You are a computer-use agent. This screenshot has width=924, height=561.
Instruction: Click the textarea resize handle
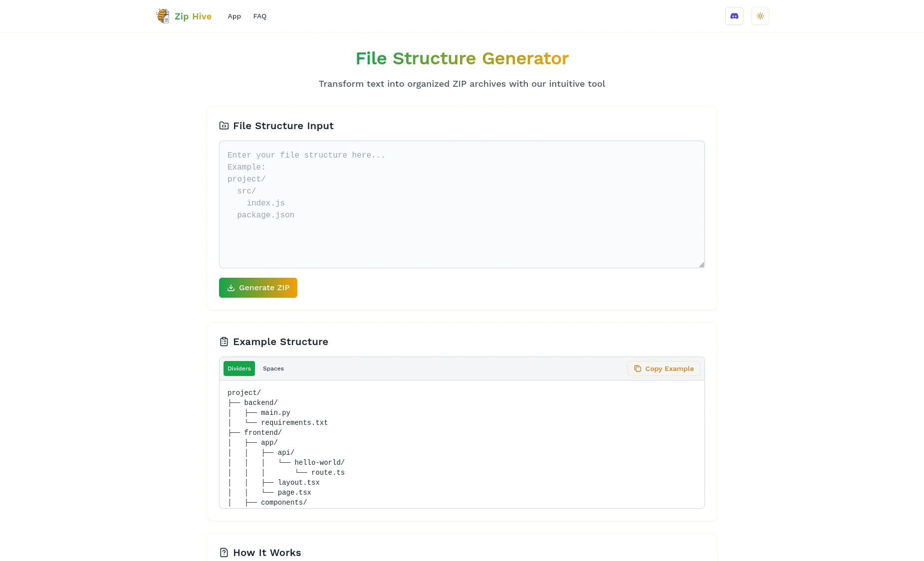click(701, 265)
